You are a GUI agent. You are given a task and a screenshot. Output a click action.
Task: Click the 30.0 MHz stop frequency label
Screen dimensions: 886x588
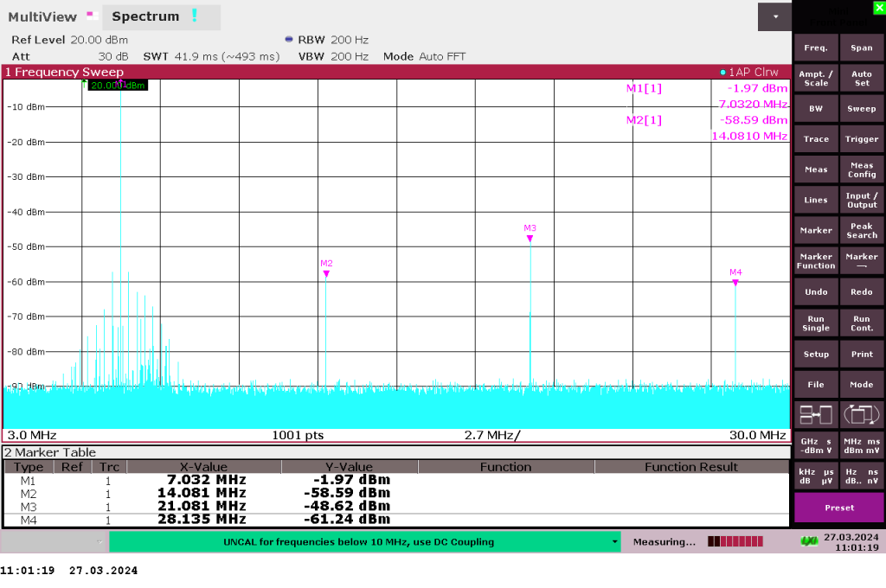(757, 436)
